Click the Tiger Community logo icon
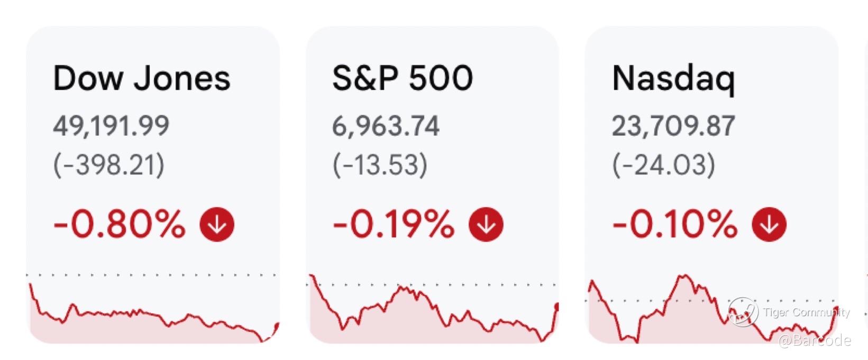Viewport: 868px width, 360px height. coord(743,311)
